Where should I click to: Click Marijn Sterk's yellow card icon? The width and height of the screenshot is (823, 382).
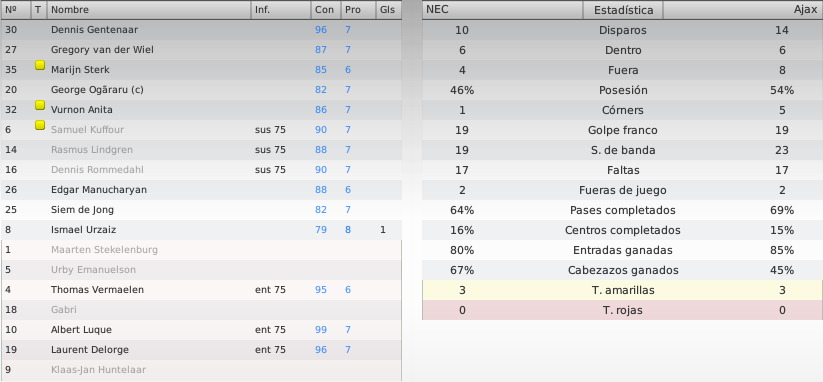pos(40,66)
